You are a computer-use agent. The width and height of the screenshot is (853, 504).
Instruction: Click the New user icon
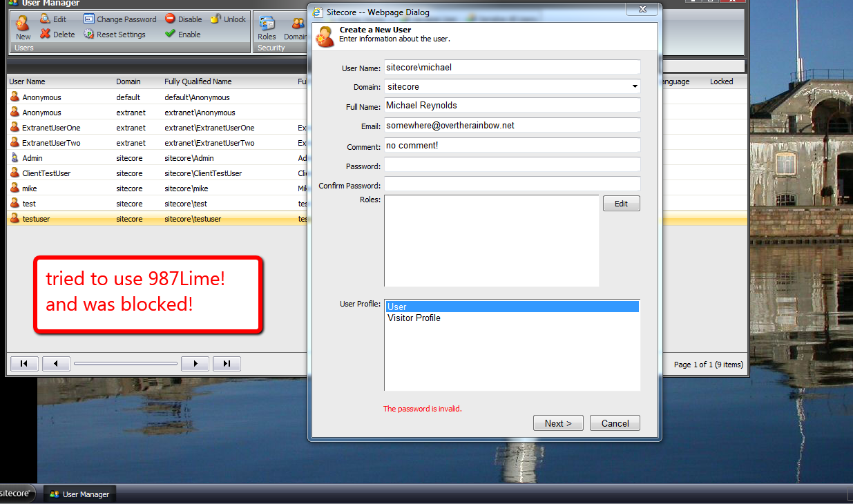tap(23, 24)
